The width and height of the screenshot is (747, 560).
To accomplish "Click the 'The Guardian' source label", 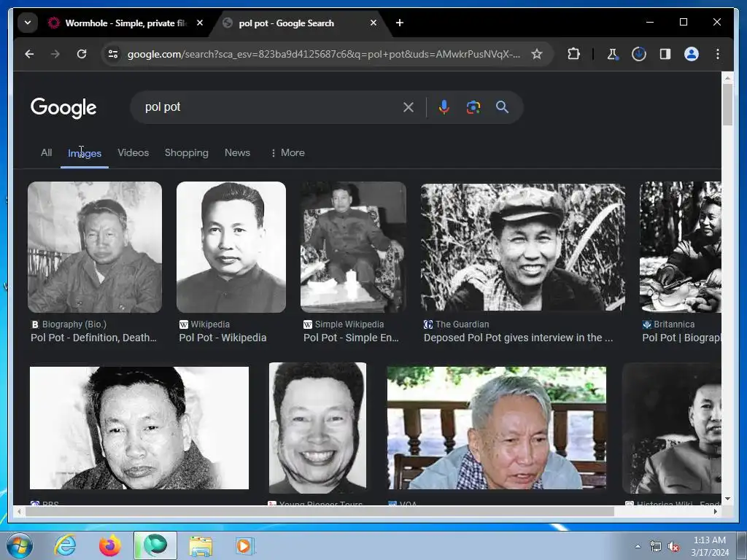I will tap(462, 324).
